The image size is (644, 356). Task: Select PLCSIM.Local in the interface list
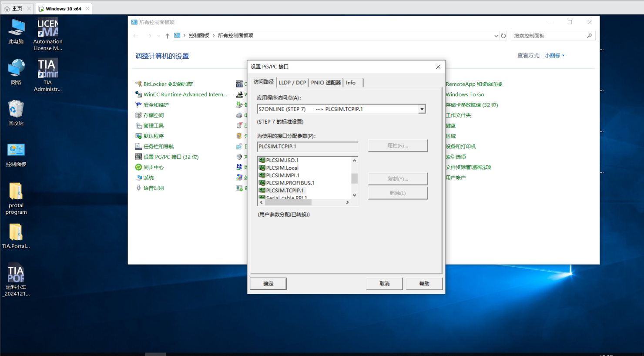(282, 168)
